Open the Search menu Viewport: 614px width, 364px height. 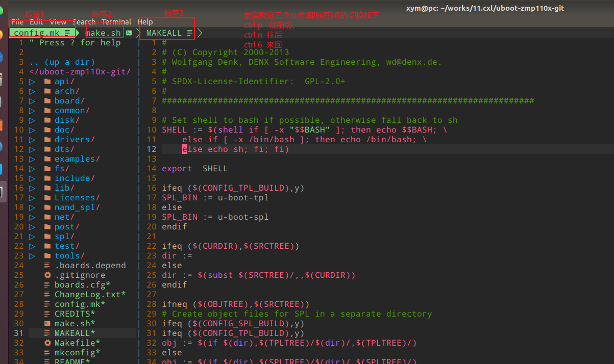click(x=84, y=22)
